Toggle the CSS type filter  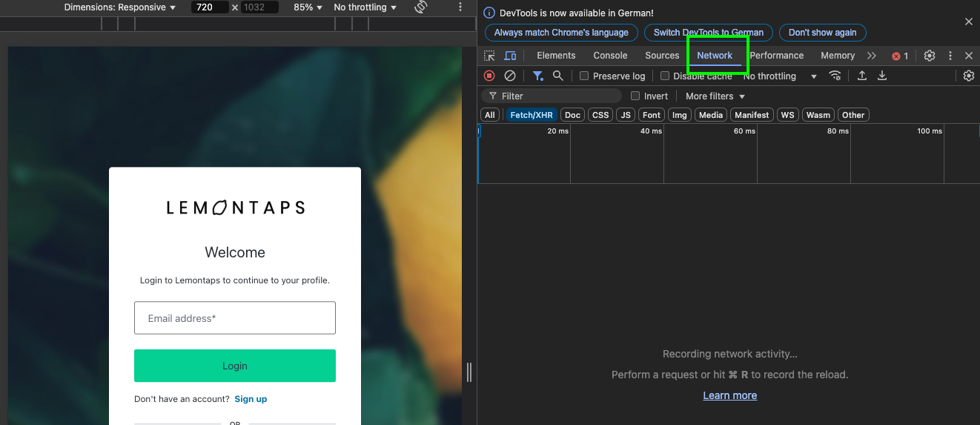(600, 115)
